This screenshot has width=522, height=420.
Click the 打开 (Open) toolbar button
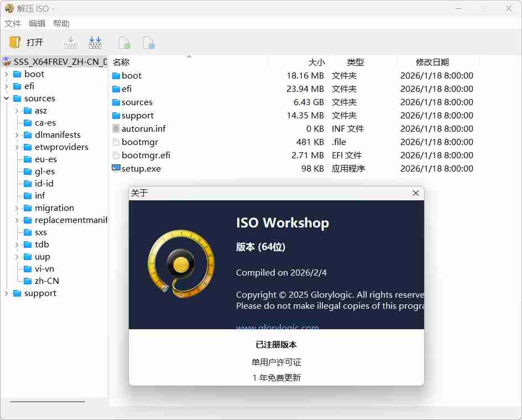coord(27,43)
